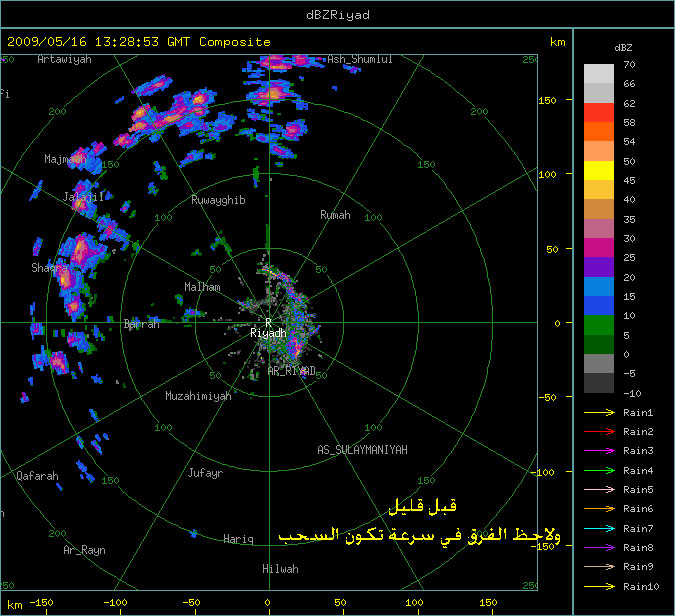Pick the yellow 45 dBZ color swatch
The height and width of the screenshot is (616, 675).
tap(599, 170)
